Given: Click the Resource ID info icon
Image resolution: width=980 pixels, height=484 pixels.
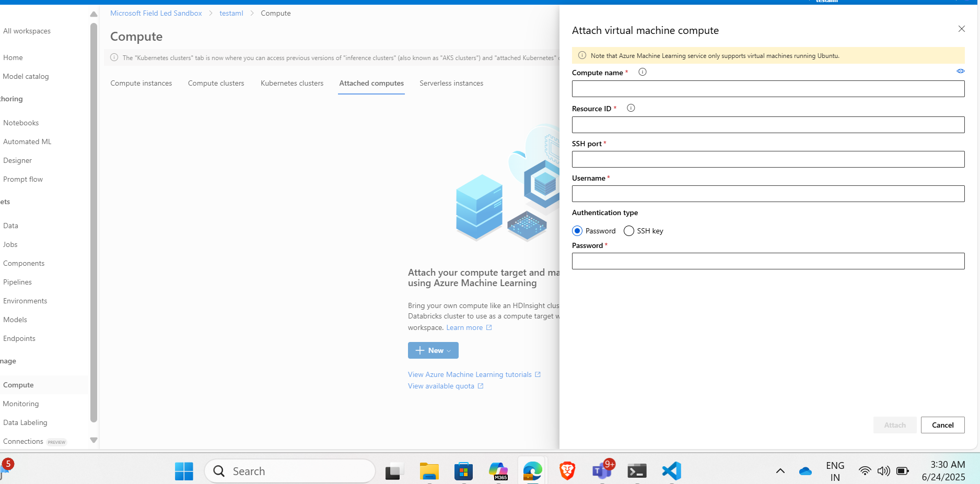Looking at the screenshot, I should pos(631,108).
